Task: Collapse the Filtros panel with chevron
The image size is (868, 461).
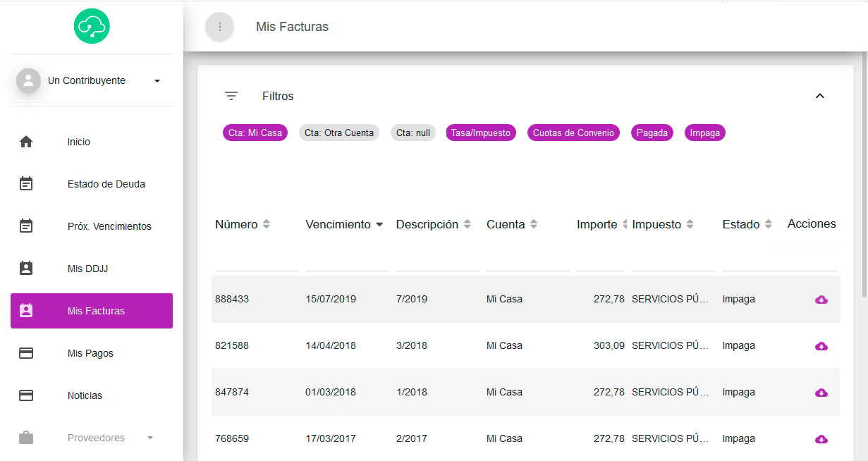Action: coord(819,96)
